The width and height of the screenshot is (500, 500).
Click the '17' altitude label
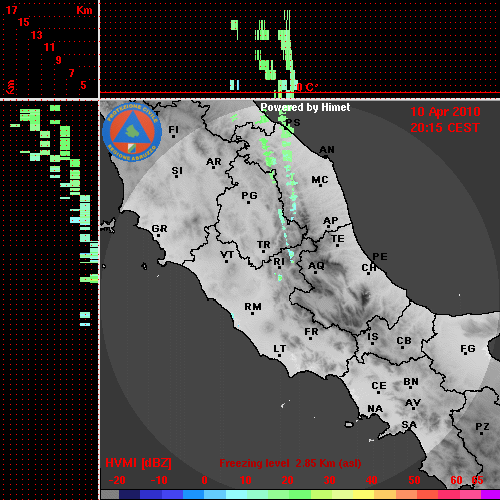pyautogui.click(x=11, y=10)
